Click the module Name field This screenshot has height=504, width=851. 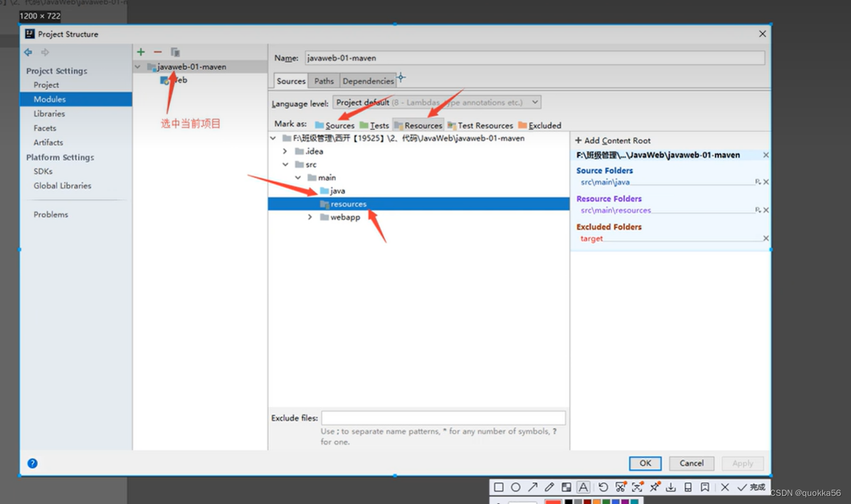(535, 58)
